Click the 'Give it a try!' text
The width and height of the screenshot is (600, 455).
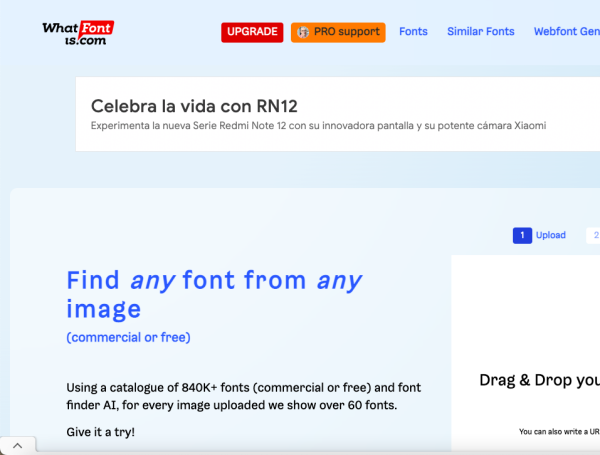[101, 432]
